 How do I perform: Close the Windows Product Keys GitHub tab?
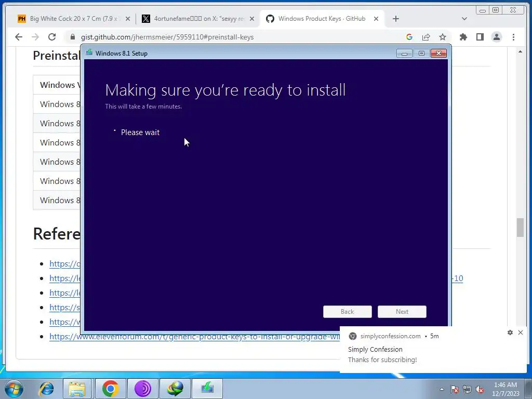pos(376,19)
